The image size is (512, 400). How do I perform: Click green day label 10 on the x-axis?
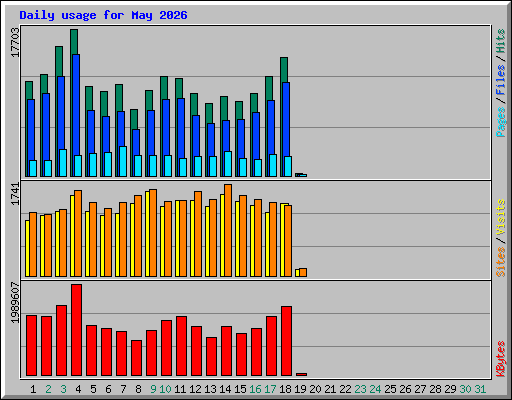pyautogui.click(x=165, y=389)
